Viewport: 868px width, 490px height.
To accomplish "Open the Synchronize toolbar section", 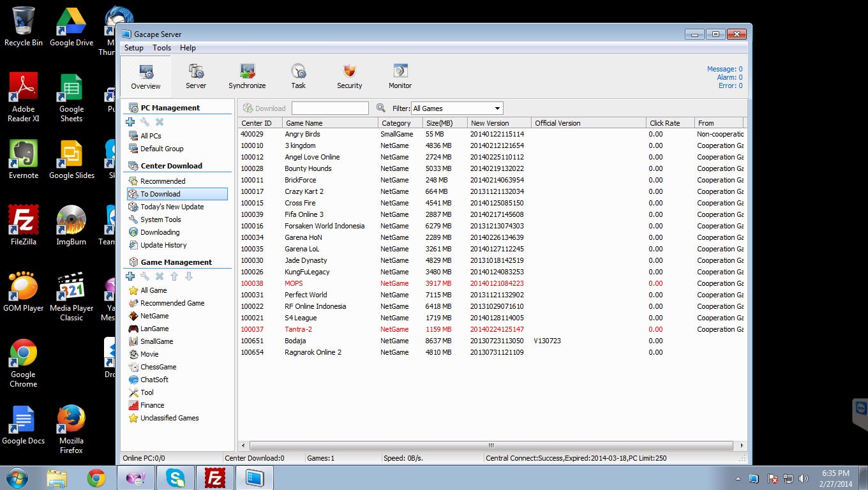I will pyautogui.click(x=247, y=77).
